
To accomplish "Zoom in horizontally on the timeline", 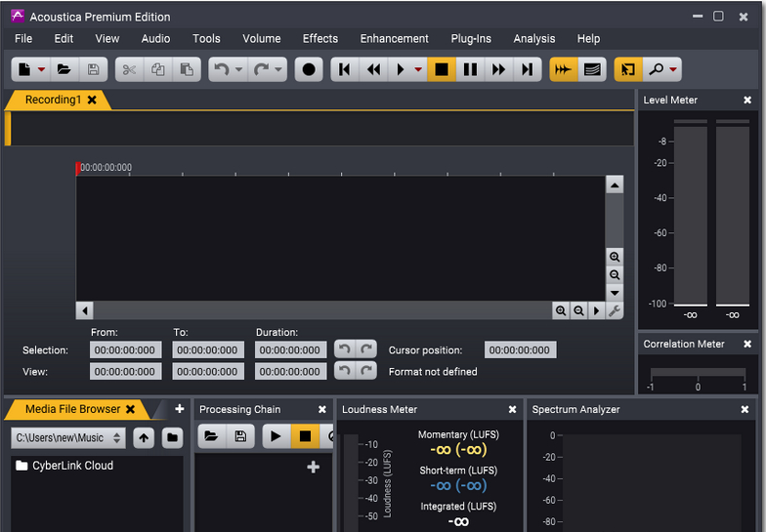I will click(x=561, y=310).
